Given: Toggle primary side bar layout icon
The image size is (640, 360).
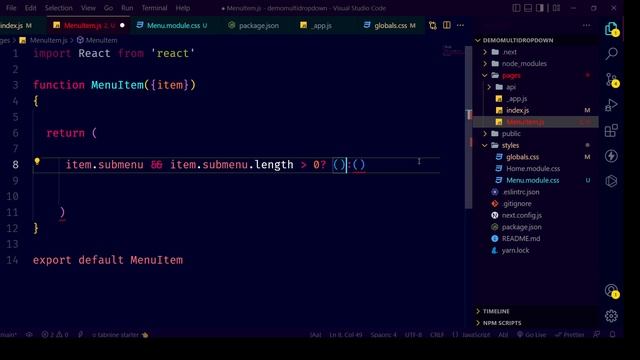Looking at the screenshot, I should (516, 8).
